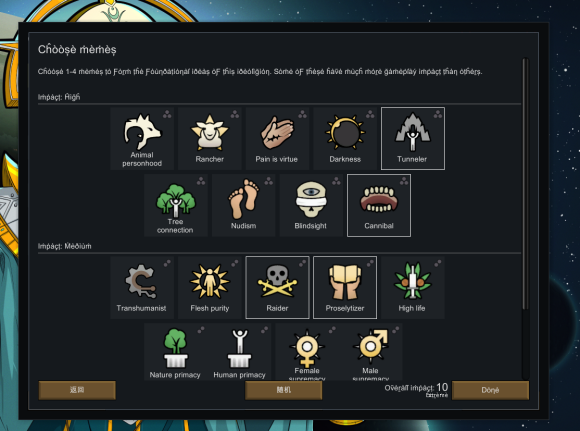This screenshot has width=580, height=431.
Task: Deselect the highlighted Tunneler meme
Action: pyautogui.click(x=413, y=139)
